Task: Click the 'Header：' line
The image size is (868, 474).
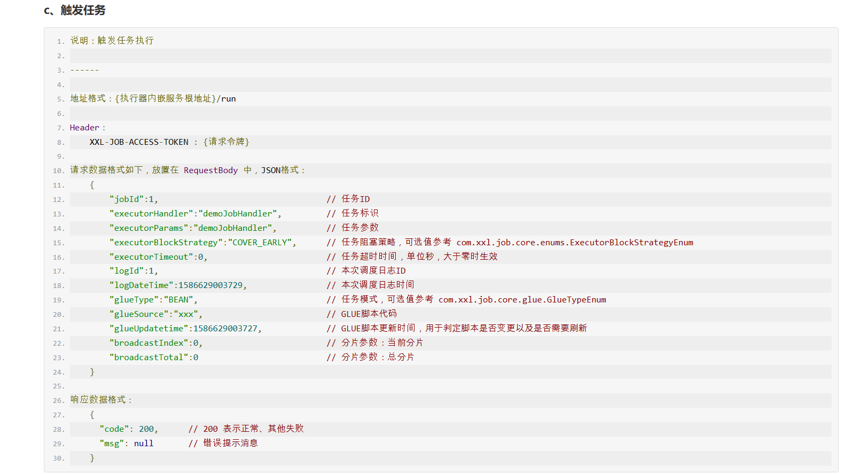Action: [88, 128]
